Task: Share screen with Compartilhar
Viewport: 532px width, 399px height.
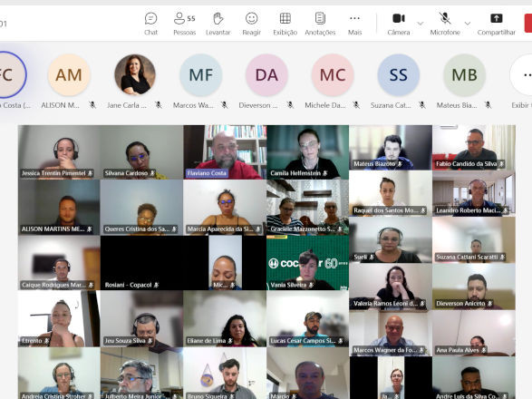Action: [x=496, y=24]
